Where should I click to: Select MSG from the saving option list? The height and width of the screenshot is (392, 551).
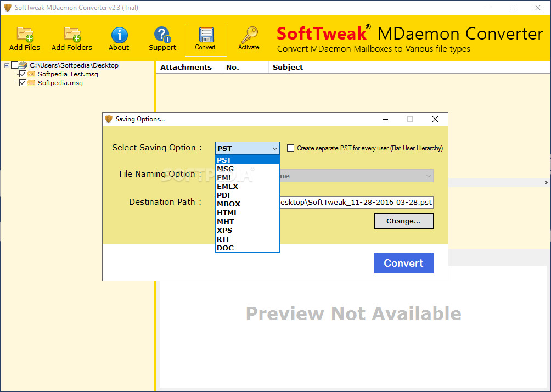click(248, 169)
